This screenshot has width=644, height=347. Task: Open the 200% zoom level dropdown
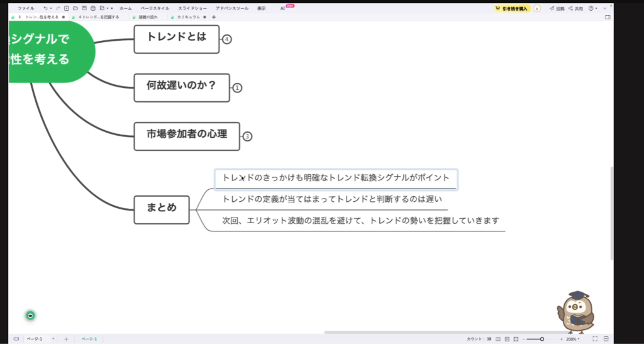[573, 339]
